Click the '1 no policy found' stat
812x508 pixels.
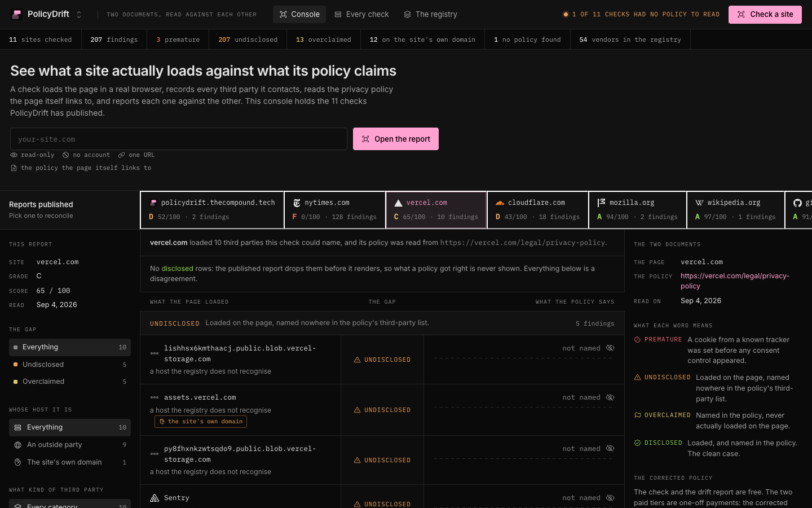click(x=527, y=40)
